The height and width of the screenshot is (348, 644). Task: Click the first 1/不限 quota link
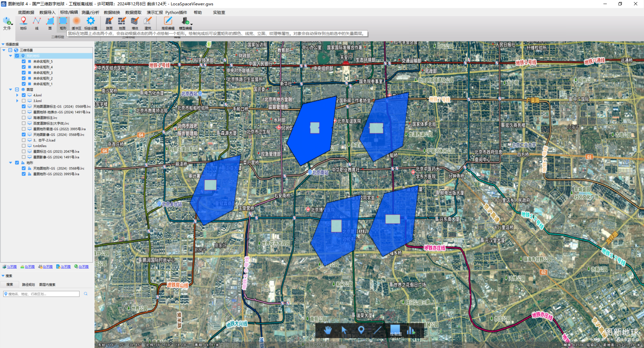pyautogui.click(x=12, y=267)
